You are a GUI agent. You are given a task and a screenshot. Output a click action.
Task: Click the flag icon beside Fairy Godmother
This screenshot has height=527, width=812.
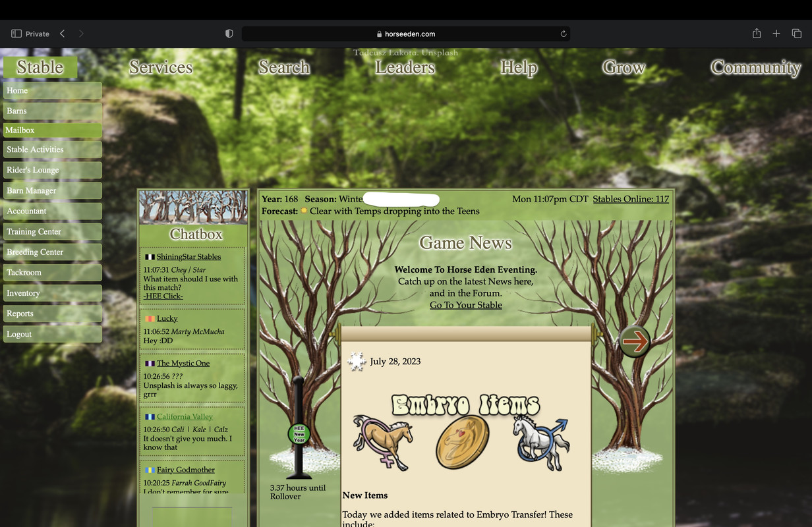150,470
